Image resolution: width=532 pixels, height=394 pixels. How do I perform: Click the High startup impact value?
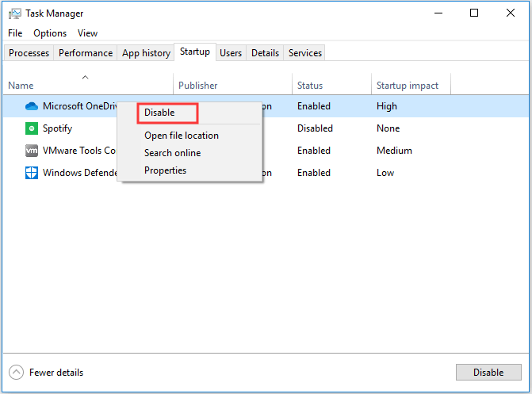[x=387, y=106]
